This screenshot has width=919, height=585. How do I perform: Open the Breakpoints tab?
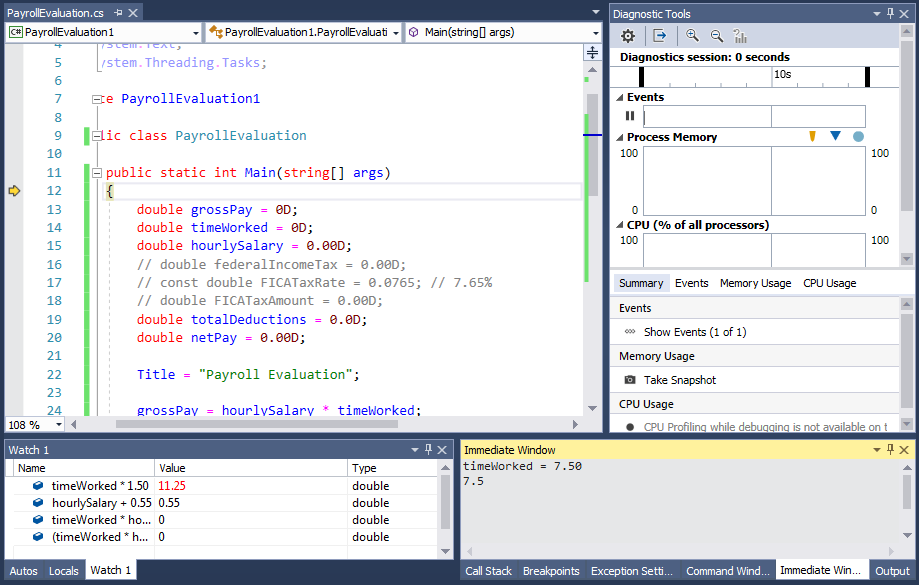(551, 571)
